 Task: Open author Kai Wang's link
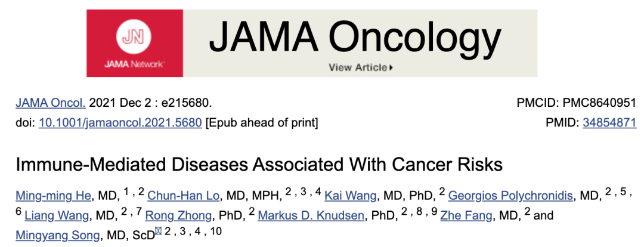[x=351, y=196]
